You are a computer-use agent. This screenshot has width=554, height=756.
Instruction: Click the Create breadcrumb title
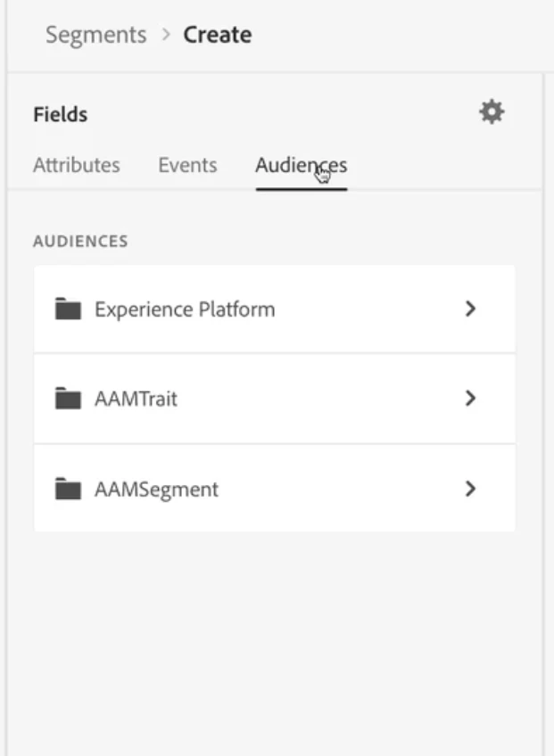tap(217, 35)
